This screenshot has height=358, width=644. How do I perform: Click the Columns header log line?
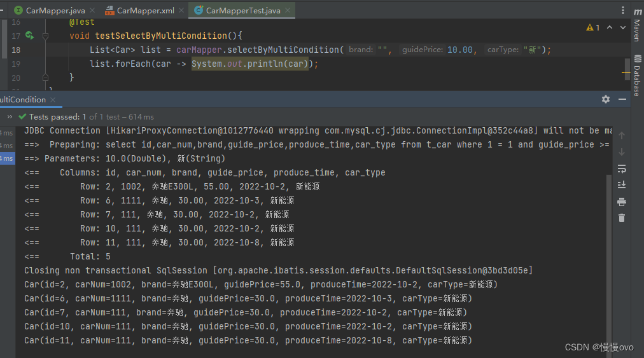[204, 172]
